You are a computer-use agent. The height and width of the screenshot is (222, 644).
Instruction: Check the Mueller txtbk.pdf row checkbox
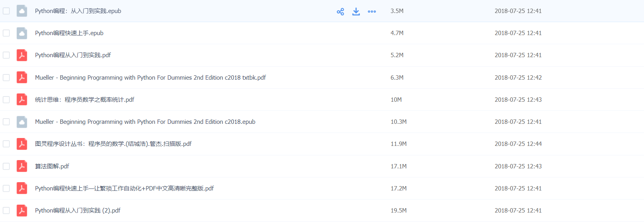point(6,77)
